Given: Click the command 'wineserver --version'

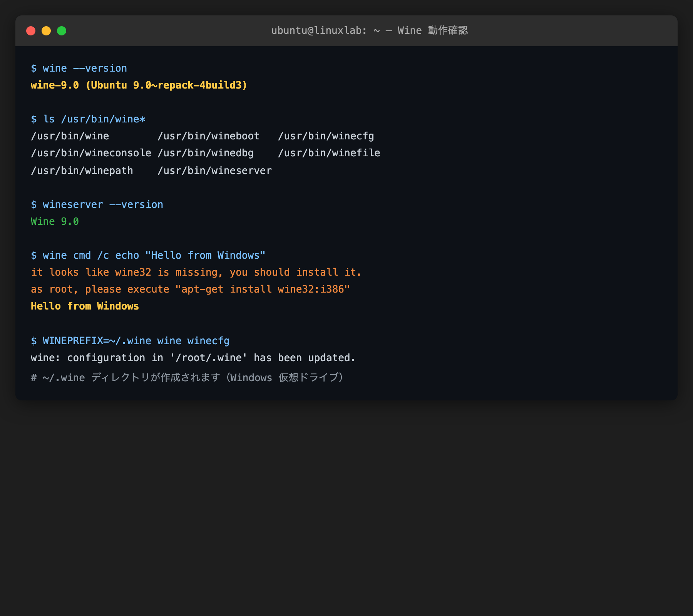Looking at the screenshot, I should 103,204.
